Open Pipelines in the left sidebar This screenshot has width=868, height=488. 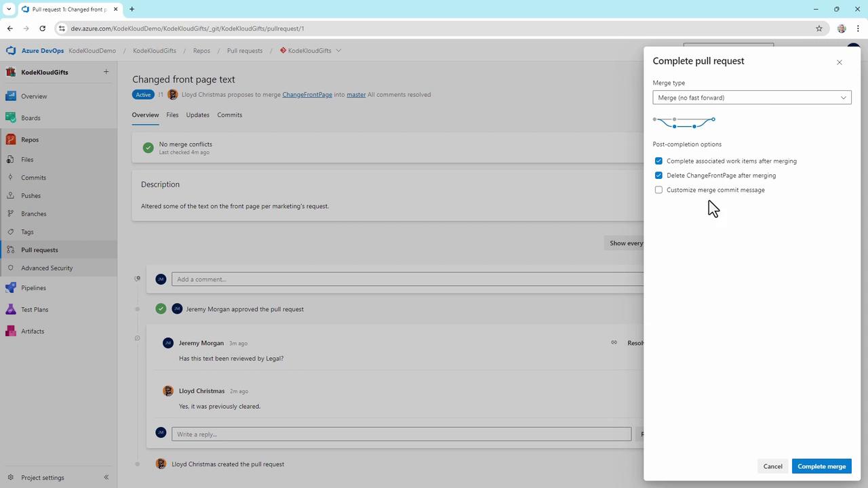pyautogui.click(x=33, y=288)
